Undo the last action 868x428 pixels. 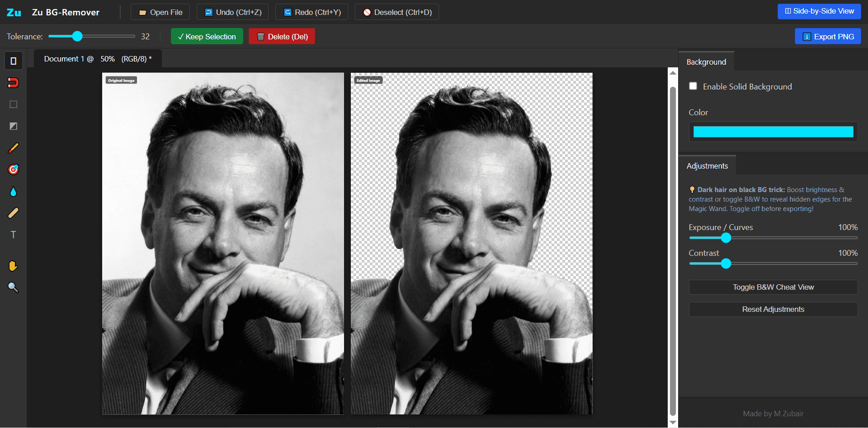[x=233, y=12]
